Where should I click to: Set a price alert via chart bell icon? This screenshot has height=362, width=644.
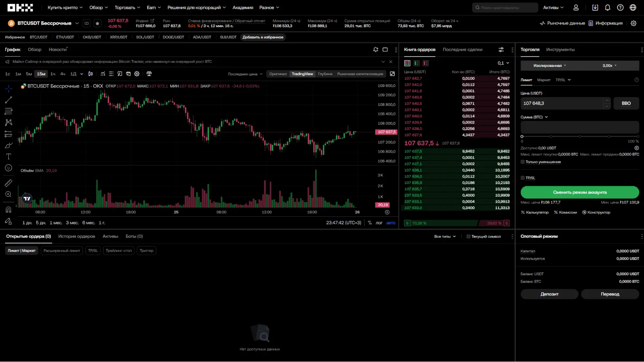(376, 50)
